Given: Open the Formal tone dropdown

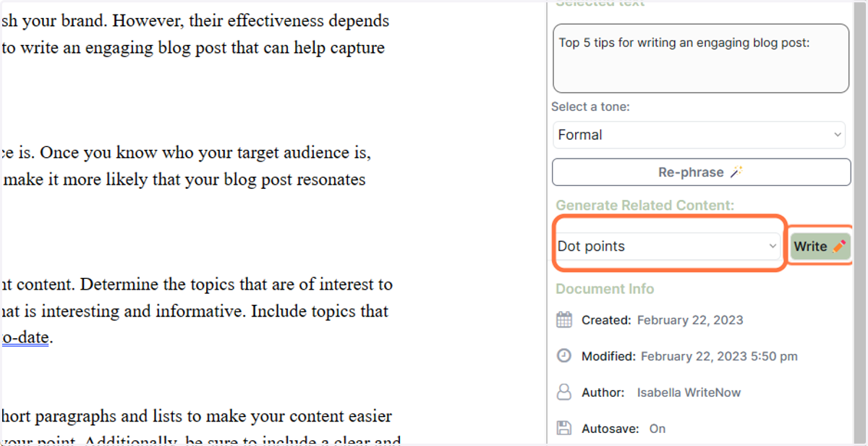Looking at the screenshot, I should click(700, 135).
